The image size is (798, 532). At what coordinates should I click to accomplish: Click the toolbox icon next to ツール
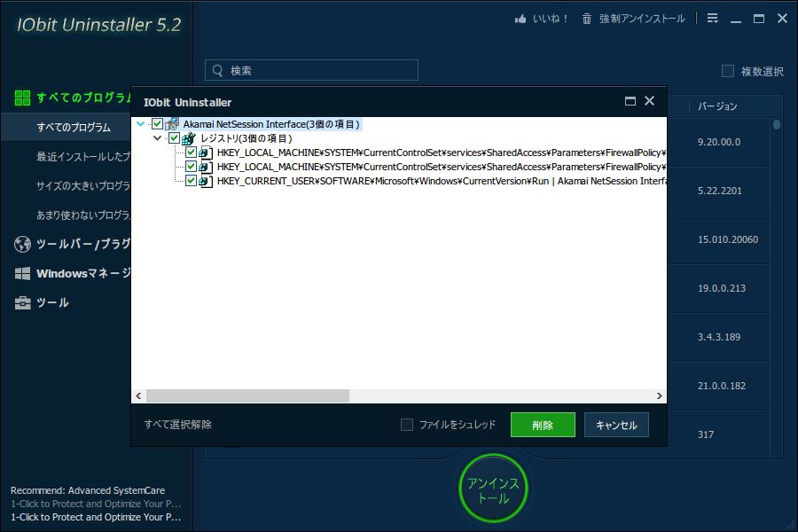pyautogui.click(x=22, y=303)
